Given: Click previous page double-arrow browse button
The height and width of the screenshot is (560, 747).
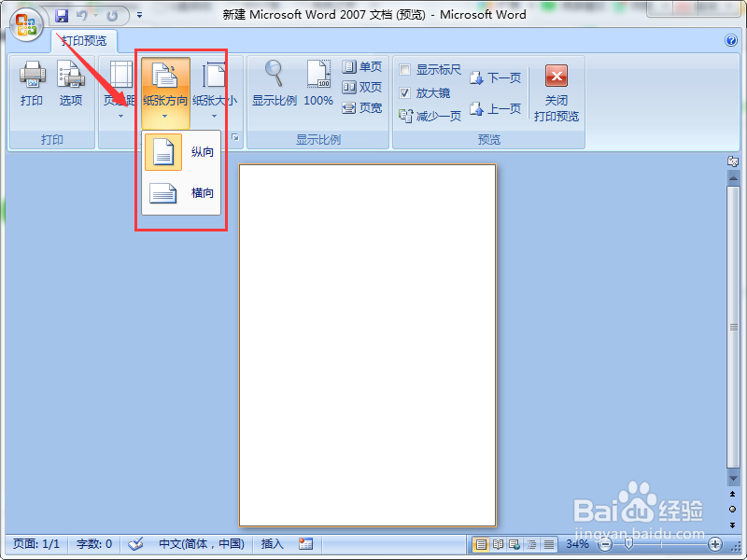Looking at the screenshot, I should coord(733,495).
